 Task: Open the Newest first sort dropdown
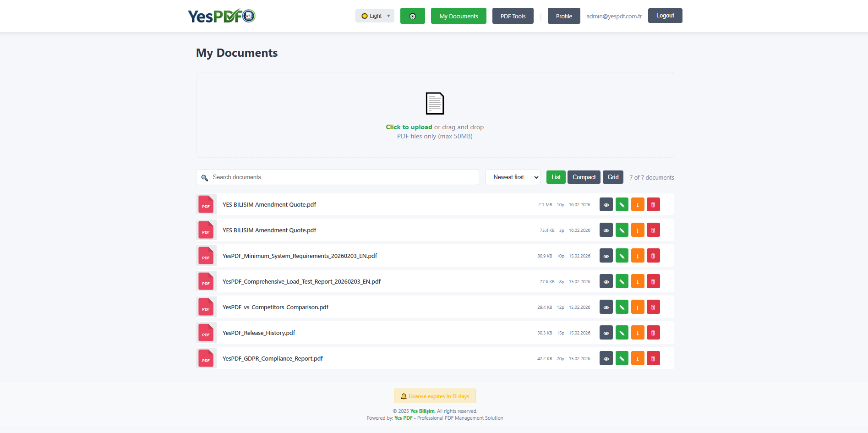point(513,177)
